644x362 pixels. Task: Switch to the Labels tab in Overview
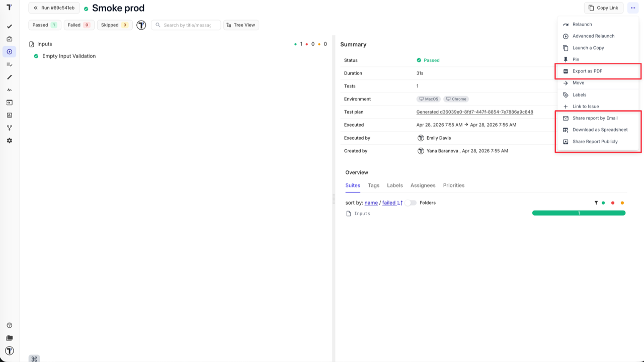tap(395, 186)
